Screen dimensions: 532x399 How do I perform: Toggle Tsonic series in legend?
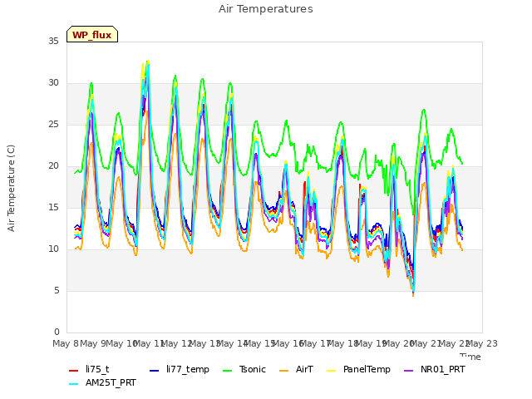[244, 369]
